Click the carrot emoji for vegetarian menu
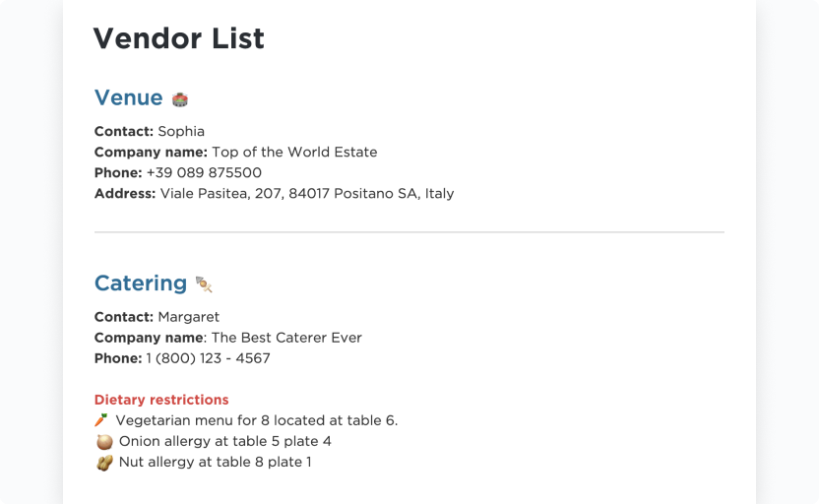The image size is (819, 504). [101, 420]
